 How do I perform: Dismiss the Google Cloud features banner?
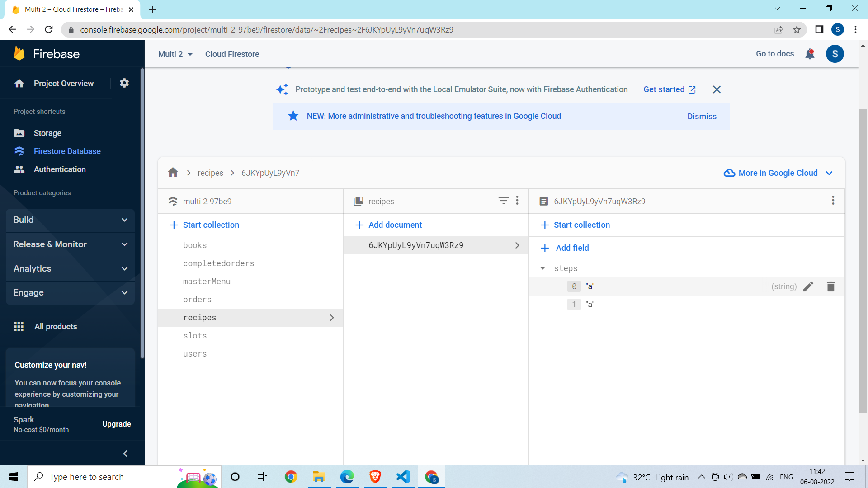701,116
